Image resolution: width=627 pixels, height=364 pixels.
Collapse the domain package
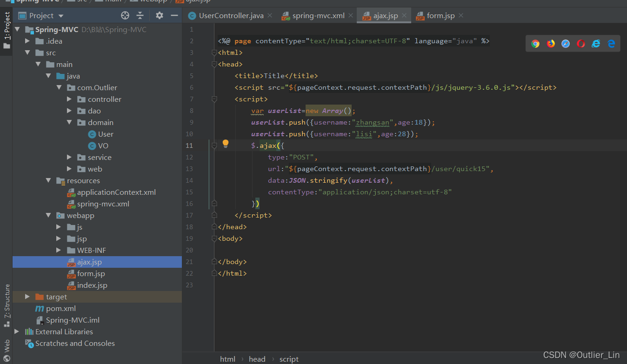(69, 123)
